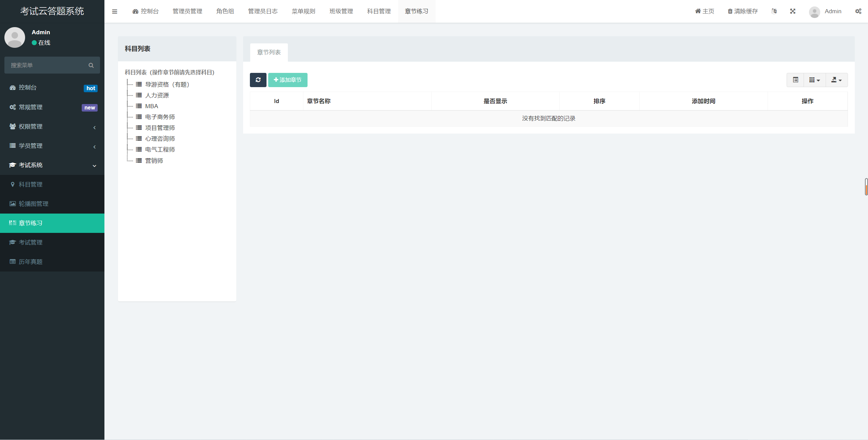Viewport: 868px width, 440px height.
Task: Click the hamburger sidebar toggle icon
Action: (x=115, y=12)
